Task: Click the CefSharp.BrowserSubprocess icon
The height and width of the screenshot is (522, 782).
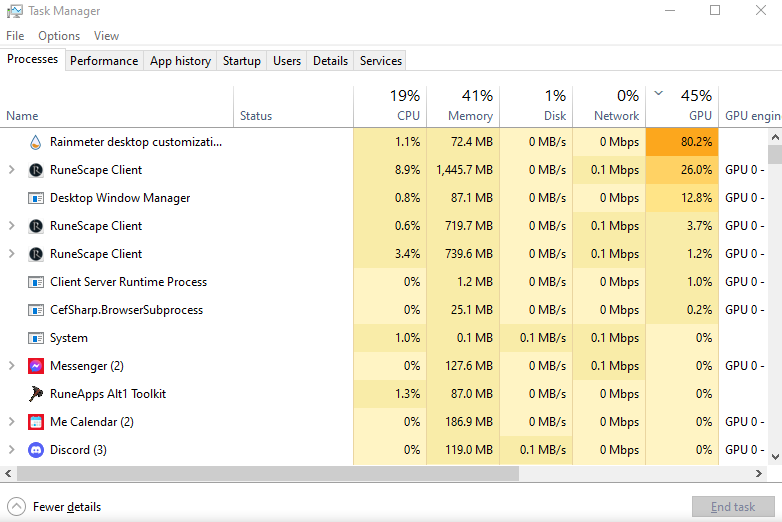Action: 35,310
